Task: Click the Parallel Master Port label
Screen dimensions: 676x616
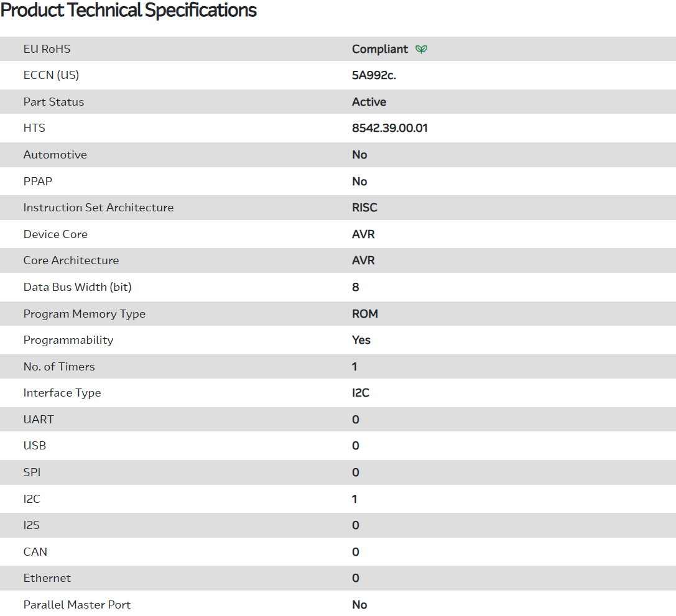Action: click(77, 605)
